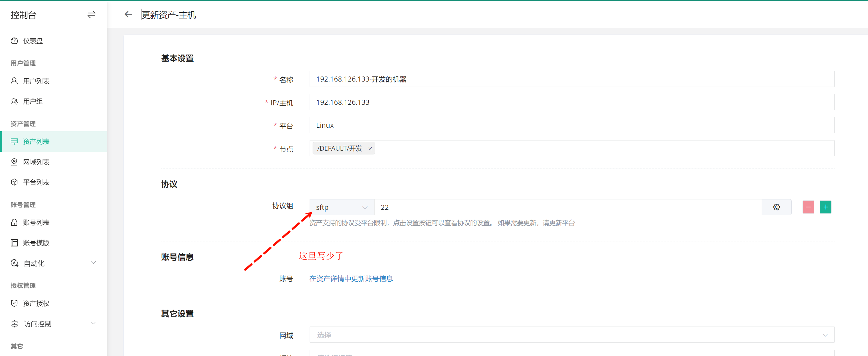Open protocol settings gear icon

776,207
